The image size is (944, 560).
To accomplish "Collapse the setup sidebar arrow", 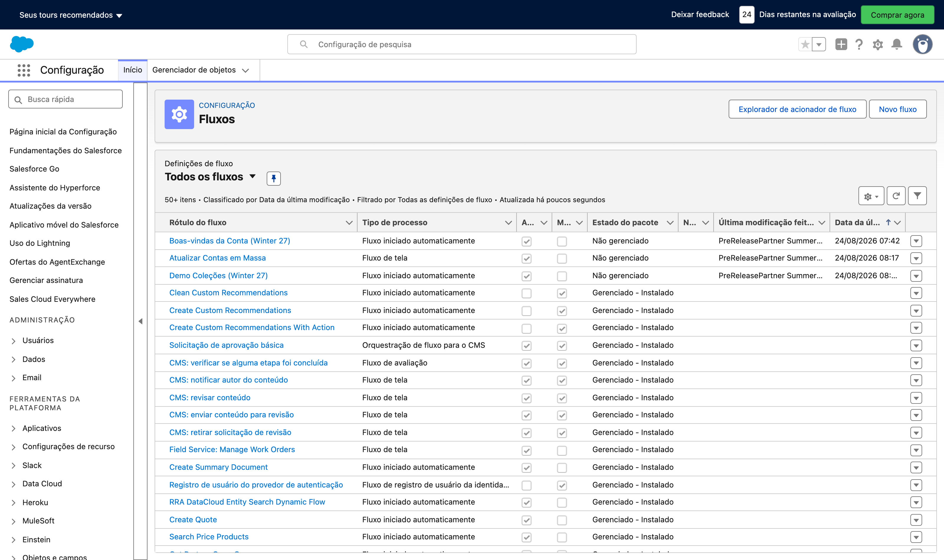I will click(140, 321).
